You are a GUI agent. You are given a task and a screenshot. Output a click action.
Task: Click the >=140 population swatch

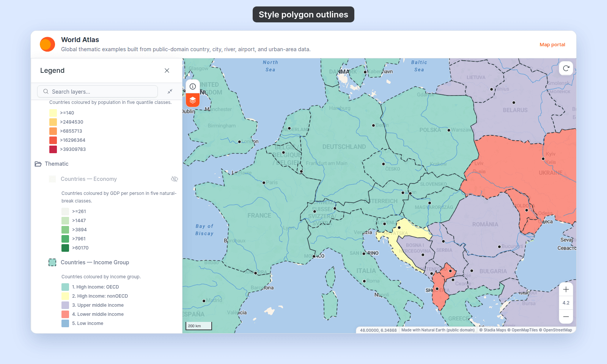[x=53, y=113]
